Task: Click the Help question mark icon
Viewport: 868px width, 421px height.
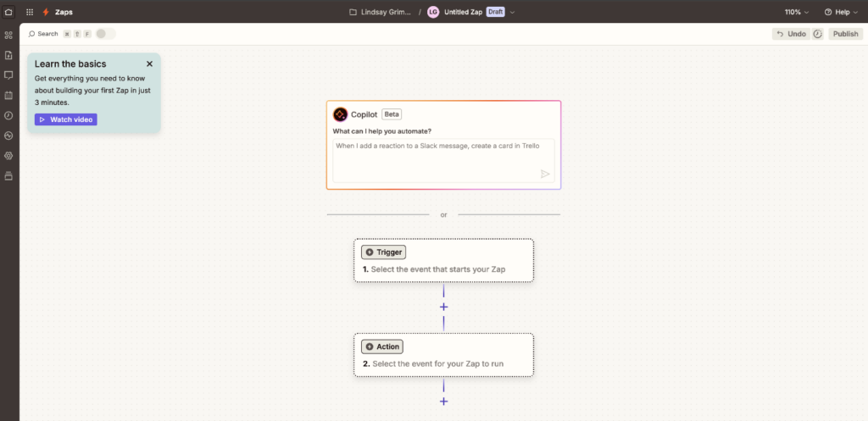Action: (828, 12)
